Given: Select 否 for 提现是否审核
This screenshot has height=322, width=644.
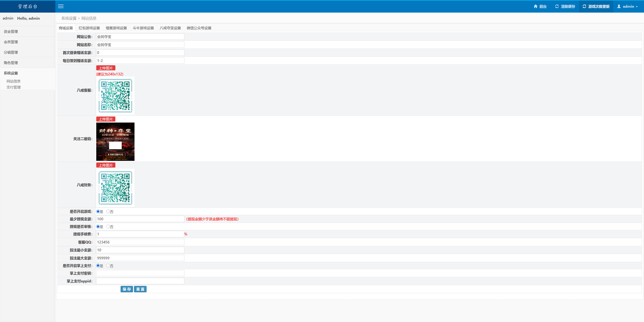Looking at the screenshot, I should click(x=108, y=227).
